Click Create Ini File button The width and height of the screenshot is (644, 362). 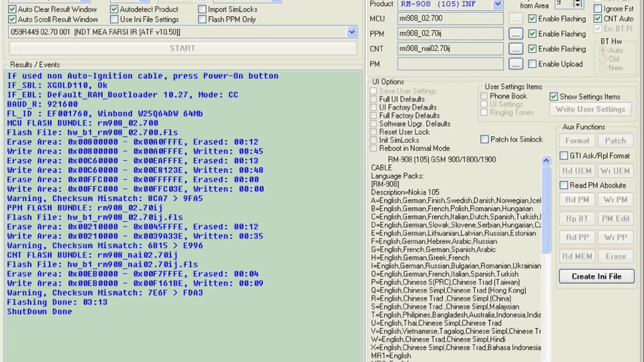pyautogui.click(x=596, y=276)
